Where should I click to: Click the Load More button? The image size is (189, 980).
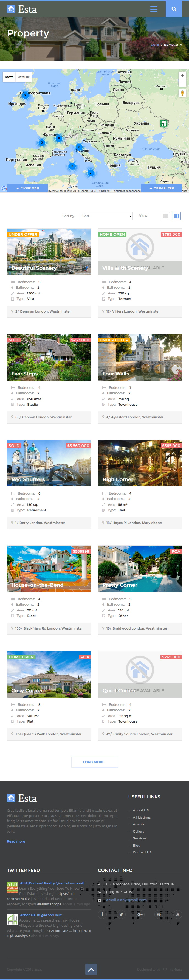[94, 762]
